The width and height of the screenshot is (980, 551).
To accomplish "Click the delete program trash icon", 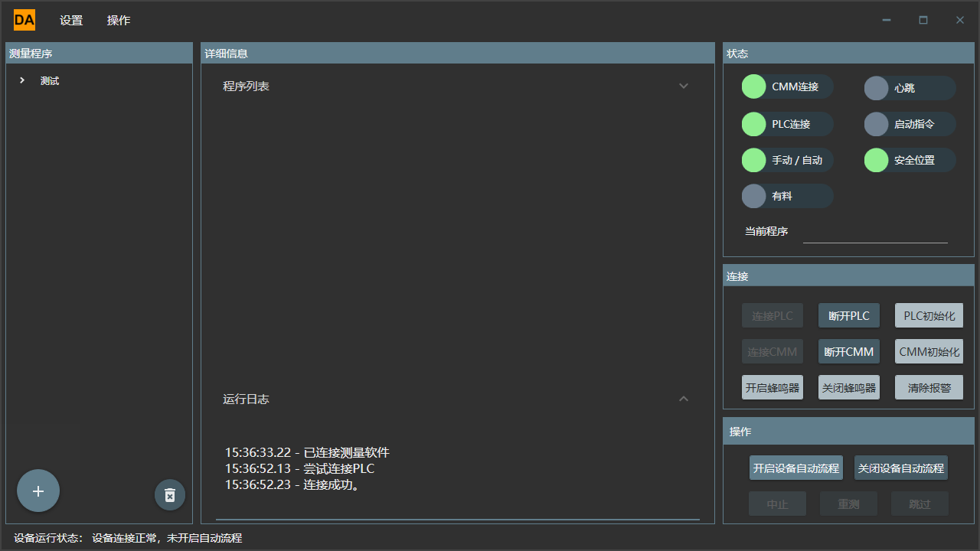I will tap(169, 494).
